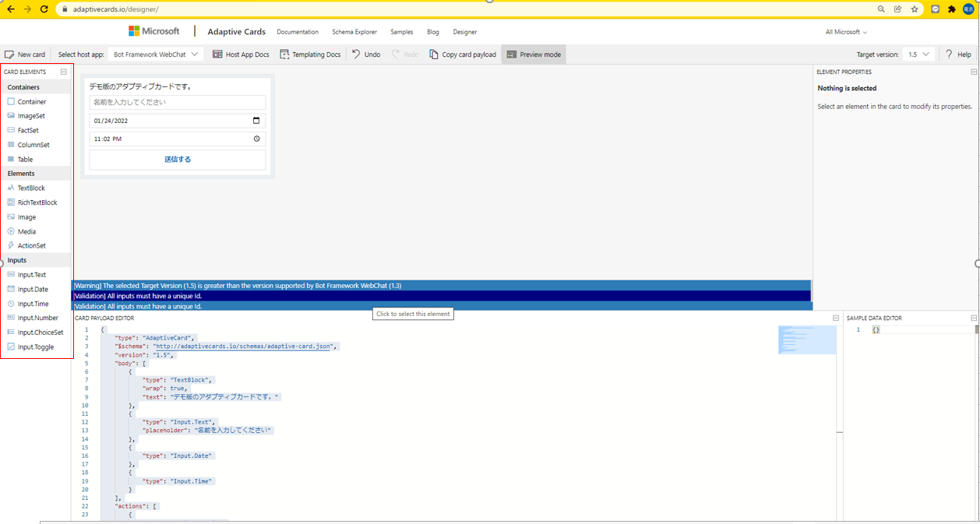
Task: Open Templating Docs
Action: coord(310,55)
